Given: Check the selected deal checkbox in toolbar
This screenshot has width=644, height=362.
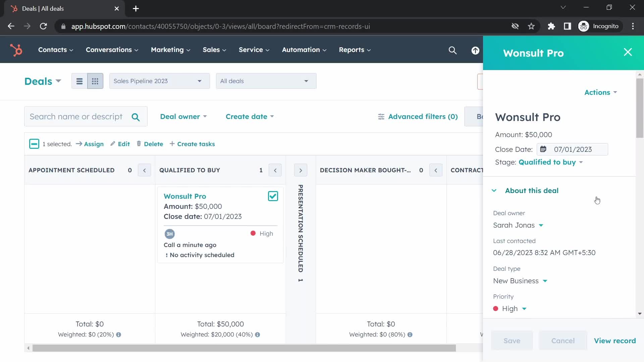Looking at the screenshot, I should point(34,144).
